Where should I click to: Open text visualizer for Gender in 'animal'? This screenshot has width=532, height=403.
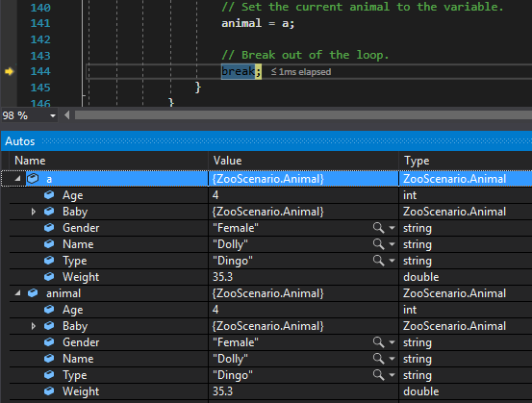click(378, 342)
